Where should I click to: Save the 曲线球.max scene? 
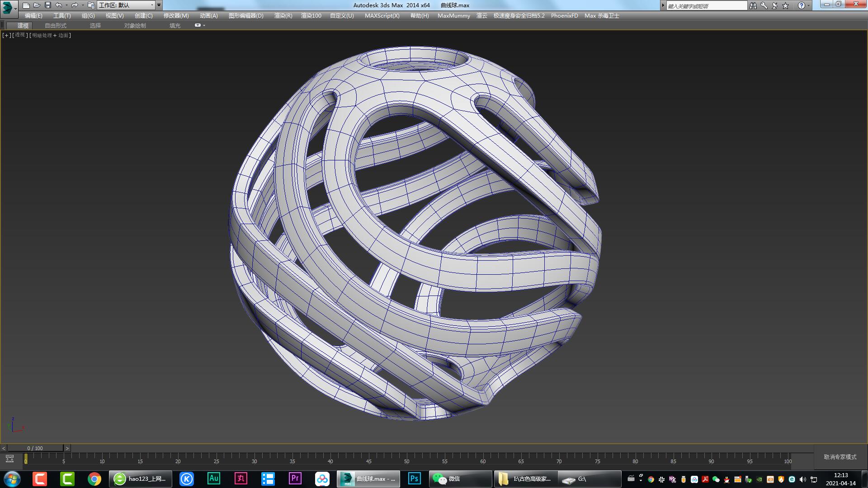click(x=48, y=5)
